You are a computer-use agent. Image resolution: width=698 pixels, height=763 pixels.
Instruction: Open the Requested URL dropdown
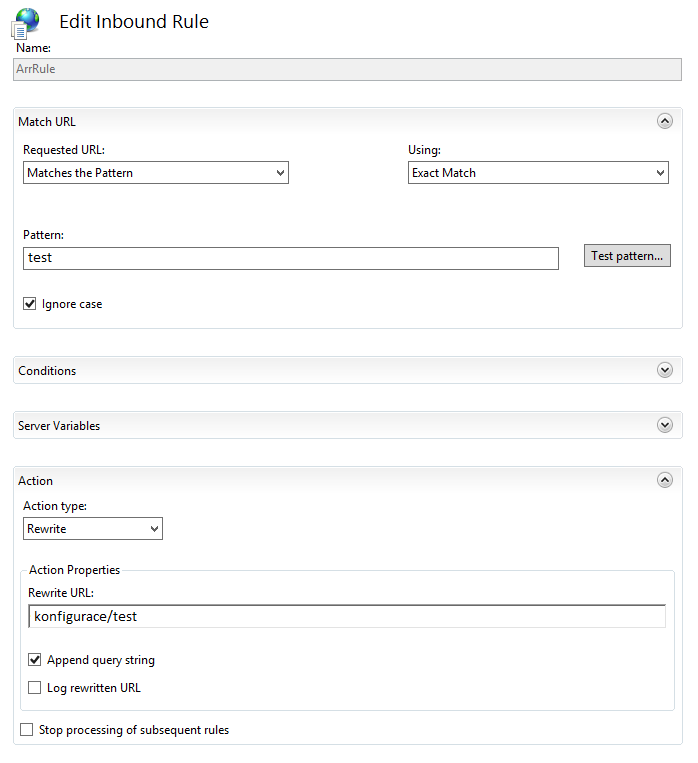(x=155, y=173)
